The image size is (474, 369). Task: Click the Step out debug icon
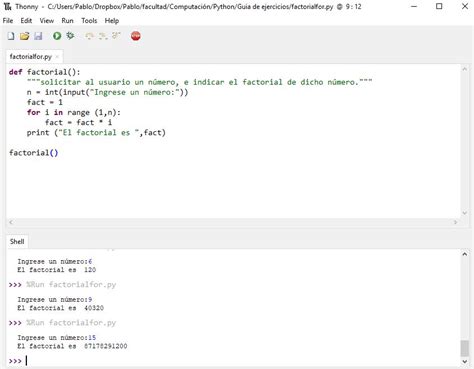[116, 36]
